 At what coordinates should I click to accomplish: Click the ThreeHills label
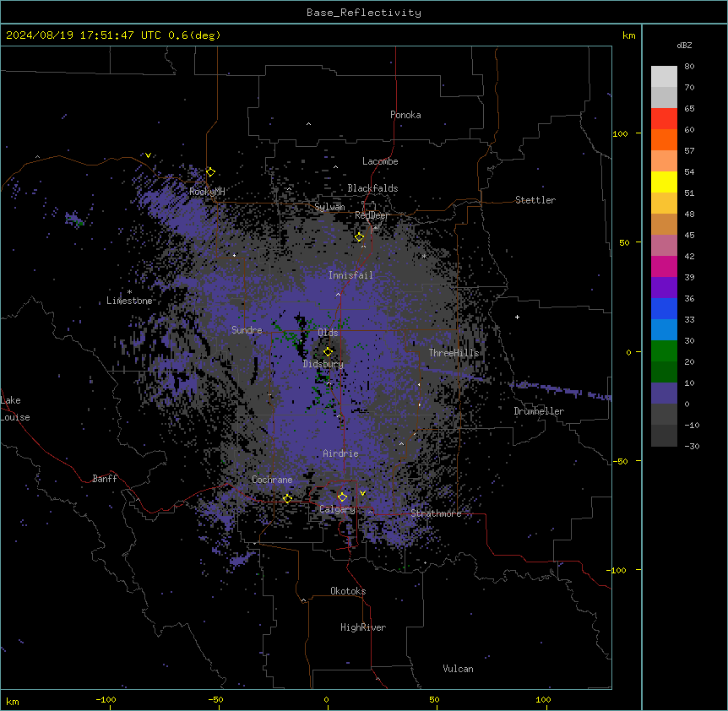pyautogui.click(x=454, y=353)
